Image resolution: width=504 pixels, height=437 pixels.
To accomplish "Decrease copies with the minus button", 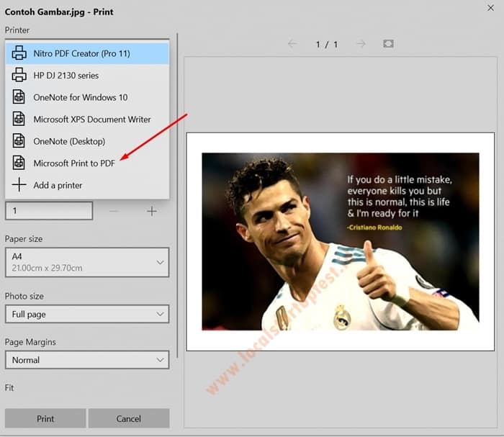I will coord(114,211).
